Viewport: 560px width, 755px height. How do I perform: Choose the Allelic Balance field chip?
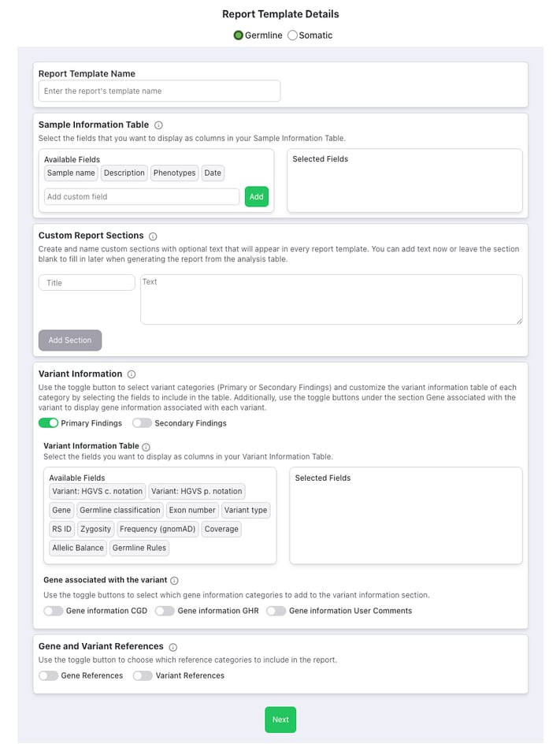click(78, 548)
